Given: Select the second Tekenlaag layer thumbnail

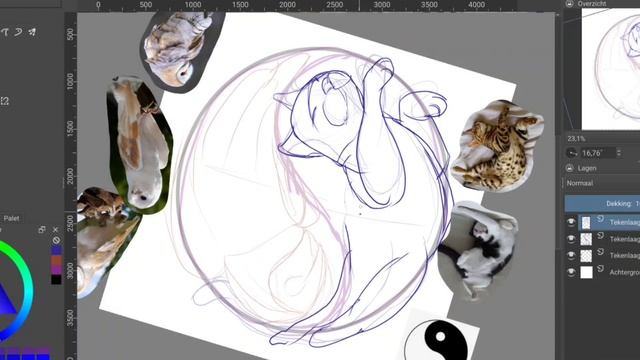Looking at the screenshot, I should [586, 239].
